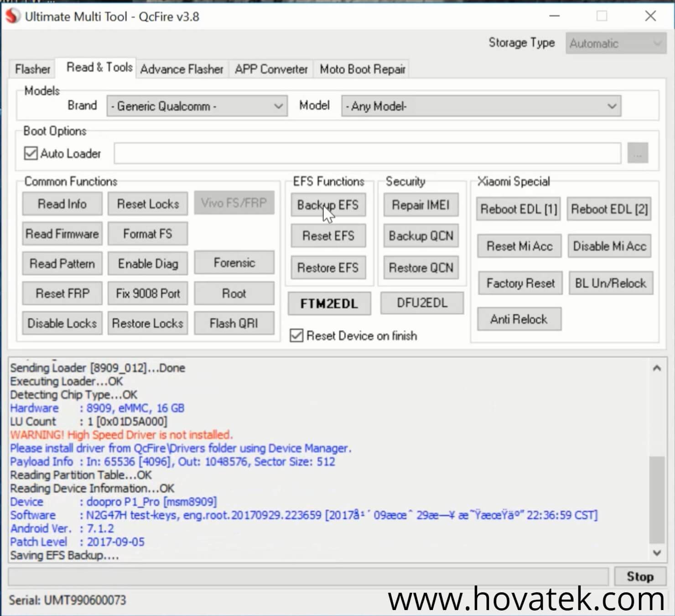Click the Restore EFS button

tap(328, 268)
